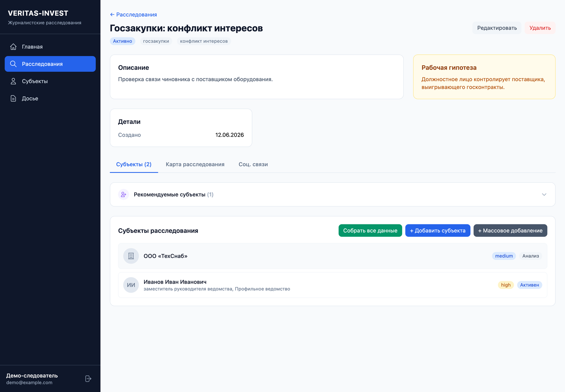Click the Редактировать button

pos(497,28)
